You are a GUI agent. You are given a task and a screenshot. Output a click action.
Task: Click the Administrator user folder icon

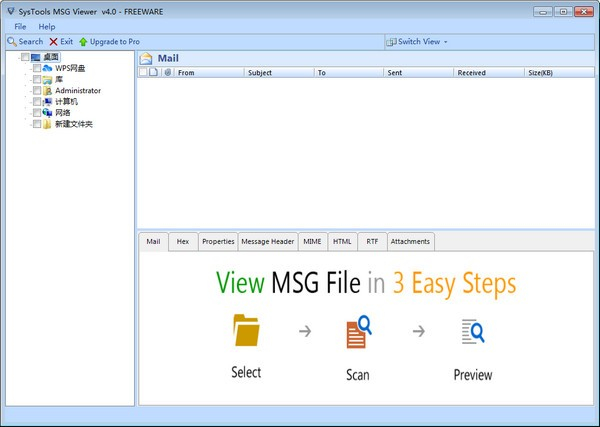[x=47, y=91]
